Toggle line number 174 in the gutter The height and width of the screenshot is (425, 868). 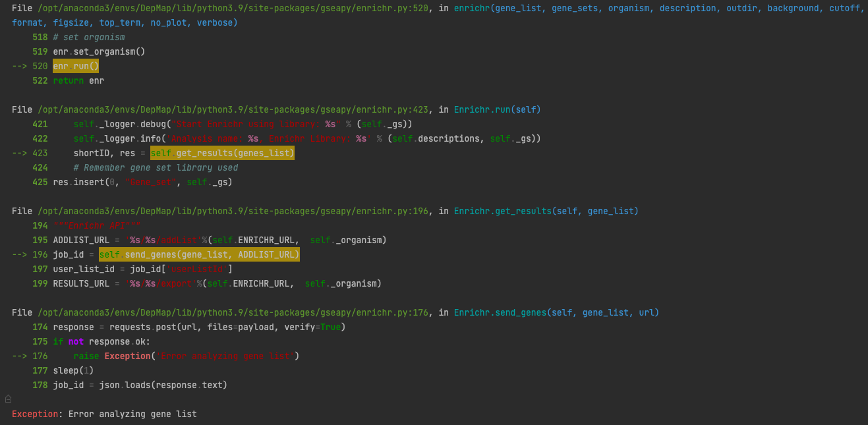coord(40,327)
